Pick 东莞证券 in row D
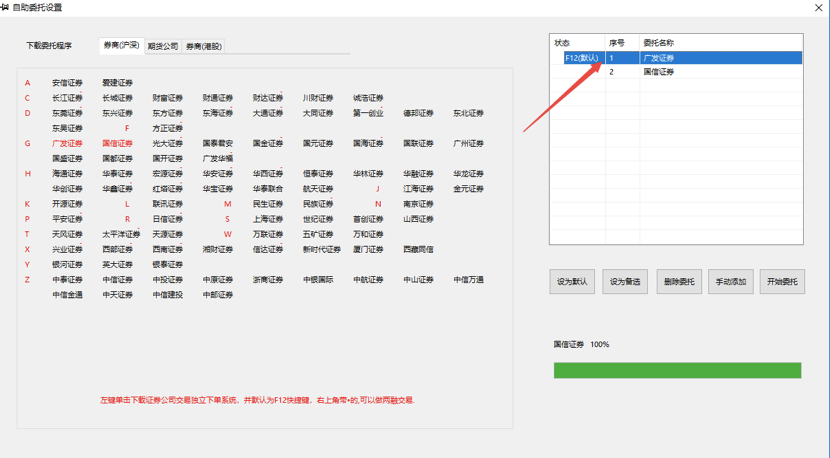830x458 pixels. (x=67, y=113)
